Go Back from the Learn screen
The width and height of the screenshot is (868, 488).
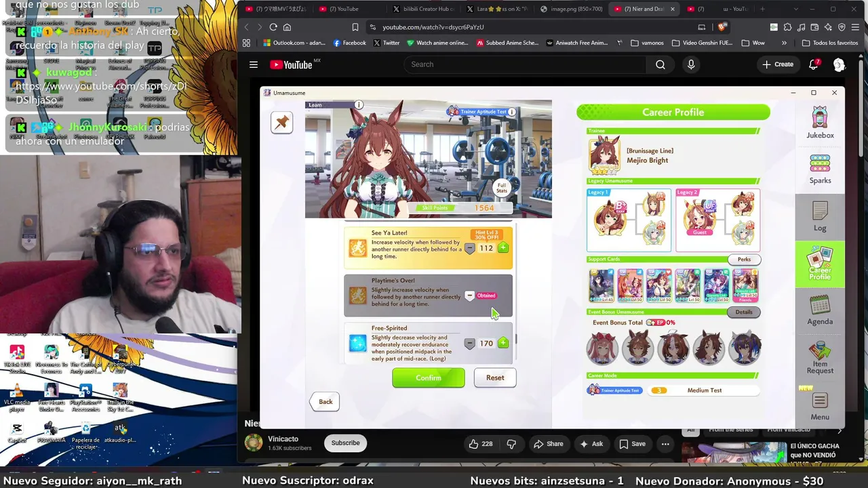click(325, 401)
